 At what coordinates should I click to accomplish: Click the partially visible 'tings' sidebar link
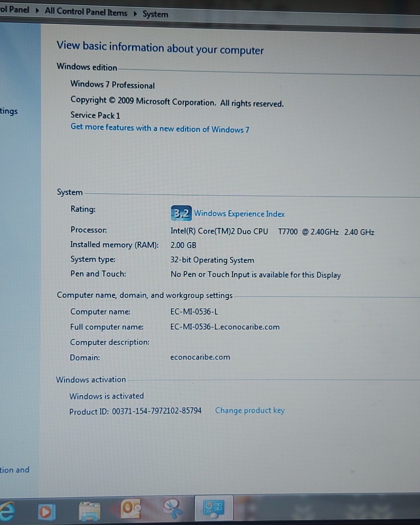(x=9, y=111)
